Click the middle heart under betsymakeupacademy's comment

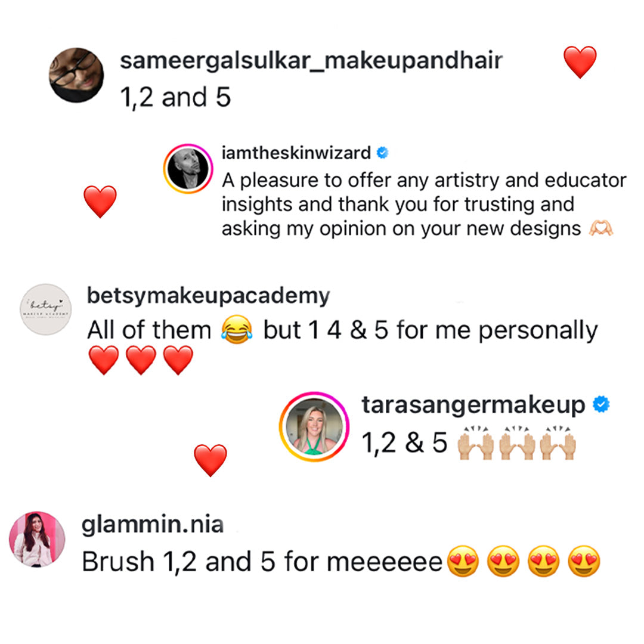click(x=141, y=360)
